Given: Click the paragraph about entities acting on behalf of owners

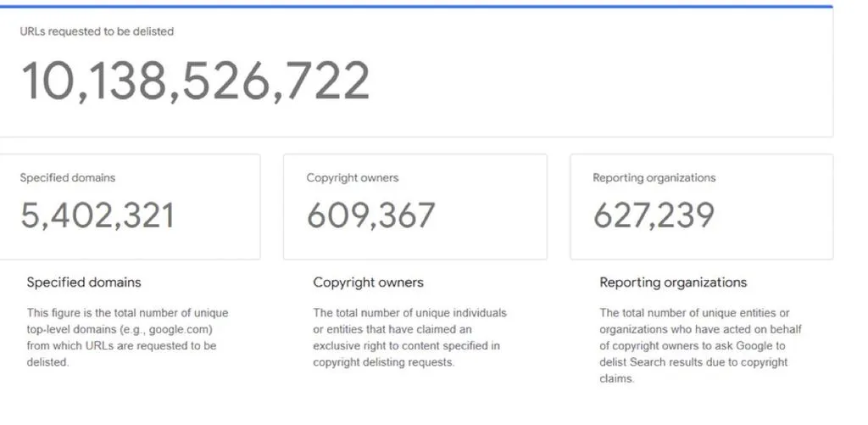Looking at the screenshot, I should (701, 346).
